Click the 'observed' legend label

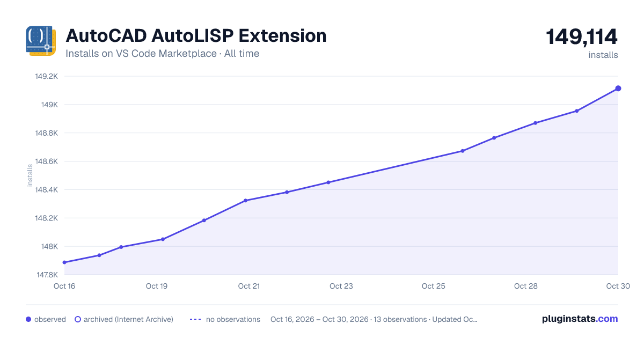(x=50, y=319)
